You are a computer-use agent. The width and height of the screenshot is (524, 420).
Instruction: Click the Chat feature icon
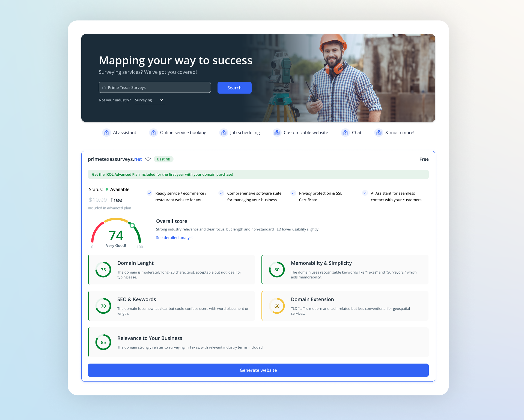coord(345,133)
